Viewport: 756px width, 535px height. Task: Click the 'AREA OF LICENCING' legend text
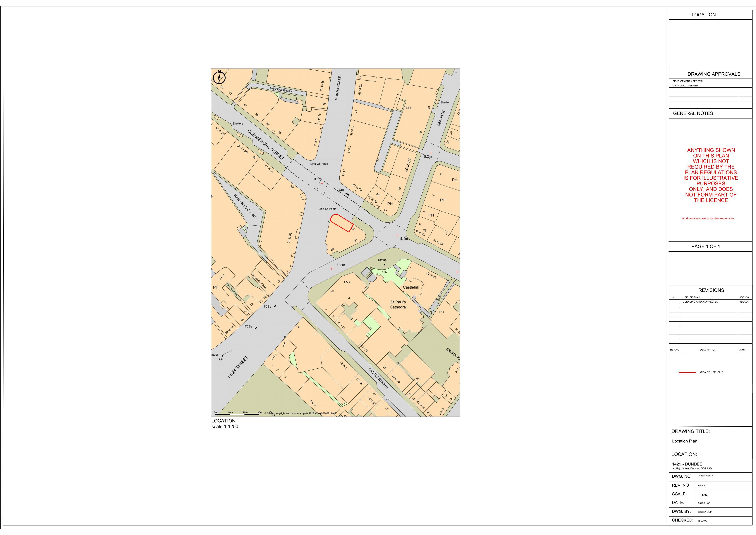[711, 372]
